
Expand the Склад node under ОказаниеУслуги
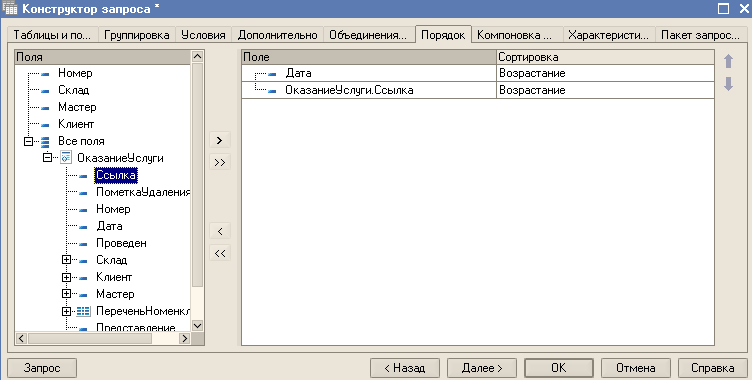pyautogui.click(x=67, y=260)
